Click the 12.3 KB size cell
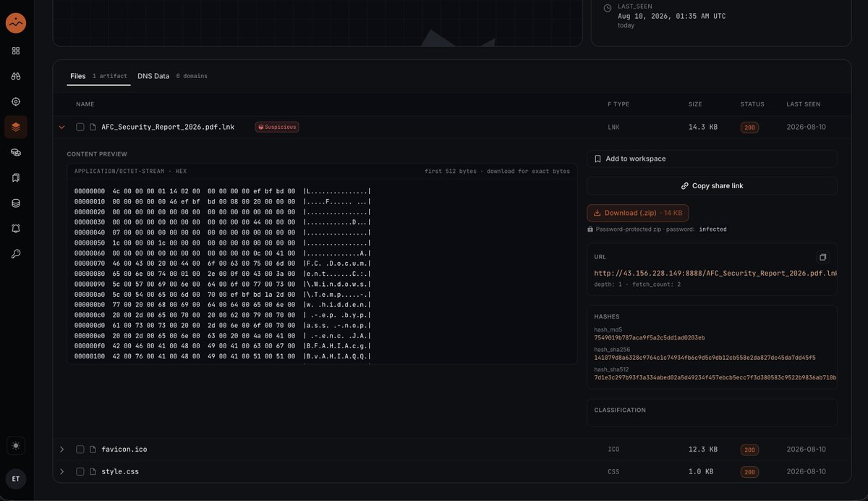 703,450
